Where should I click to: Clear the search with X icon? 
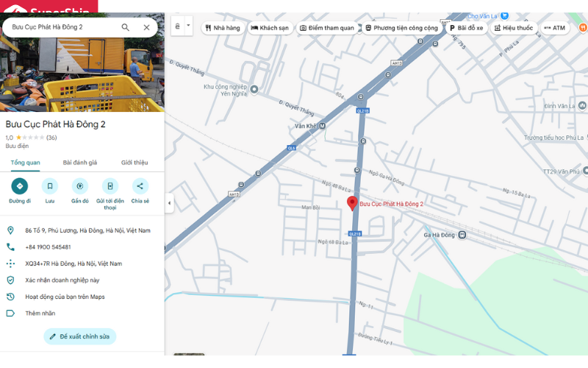[146, 27]
